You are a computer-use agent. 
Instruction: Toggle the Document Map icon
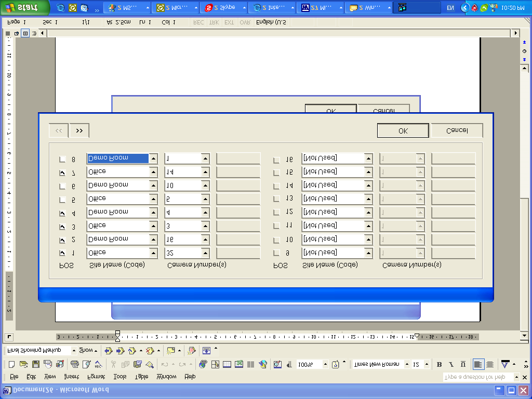click(277, 364)
